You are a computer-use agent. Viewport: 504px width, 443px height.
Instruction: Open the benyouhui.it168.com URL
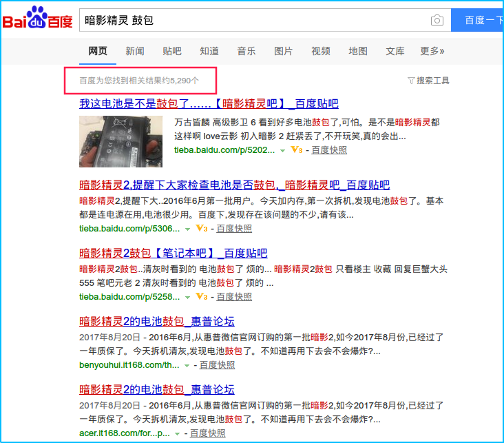129,365
